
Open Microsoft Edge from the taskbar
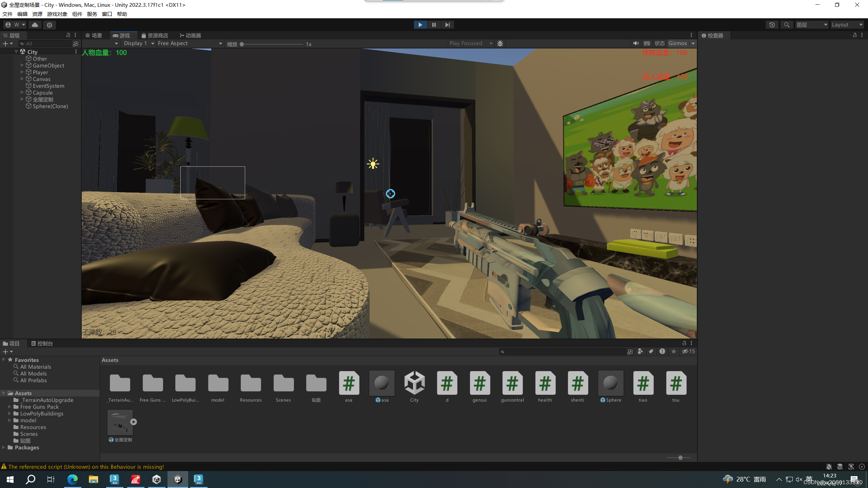(72, 479)
